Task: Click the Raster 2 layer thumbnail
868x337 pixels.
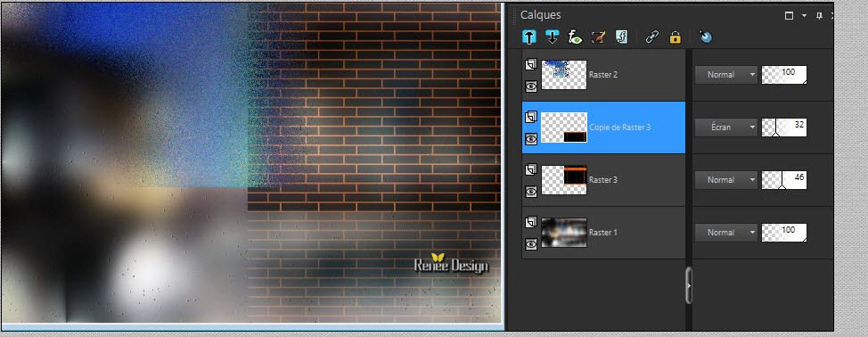Action: point(564,75)
